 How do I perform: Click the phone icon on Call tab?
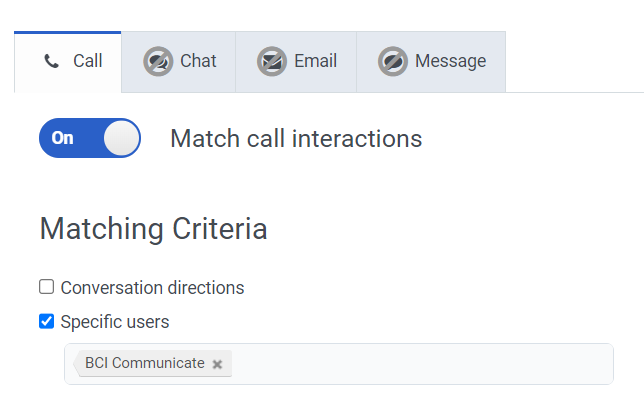click(x=51, y=61)
